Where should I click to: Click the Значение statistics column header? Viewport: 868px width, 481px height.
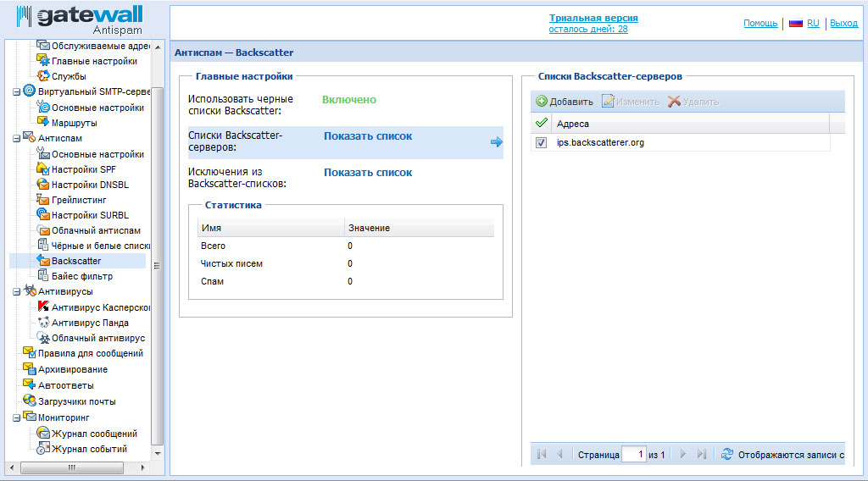(419, 228)
